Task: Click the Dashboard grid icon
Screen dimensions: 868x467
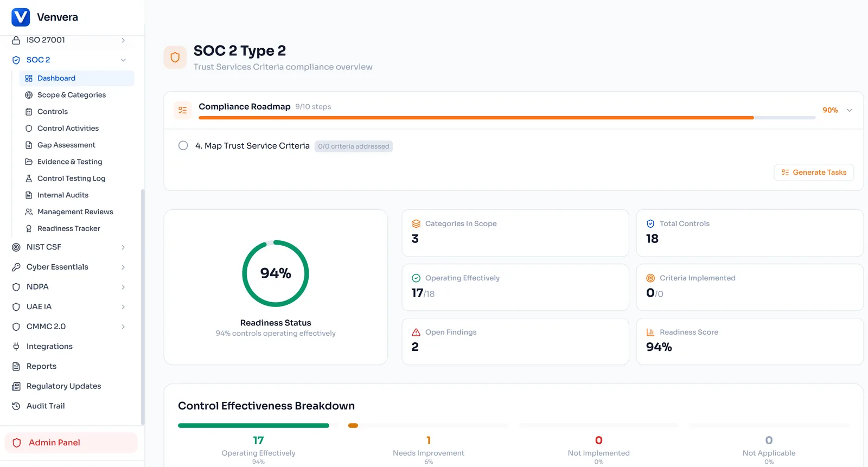Action: click(x=29, y=78)
